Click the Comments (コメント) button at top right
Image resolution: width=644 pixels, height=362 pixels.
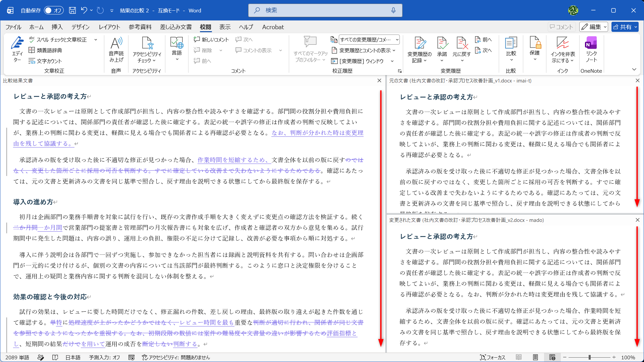561,27
